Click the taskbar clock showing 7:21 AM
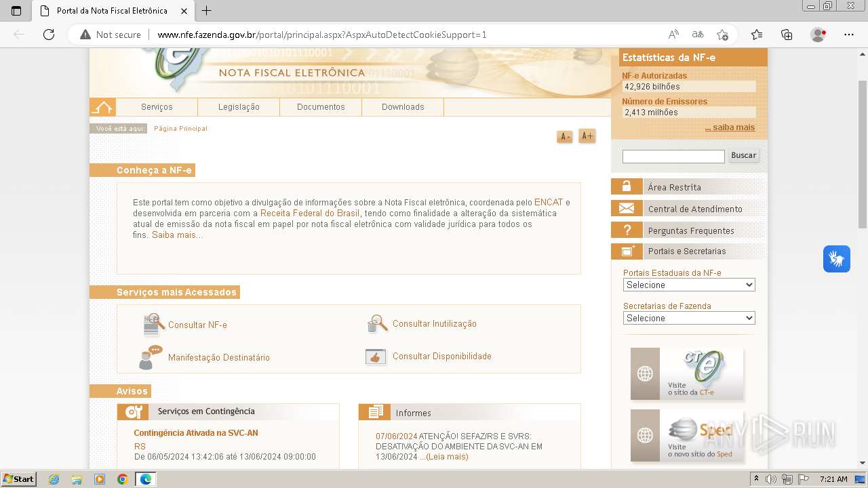 (x=833, y=479)
